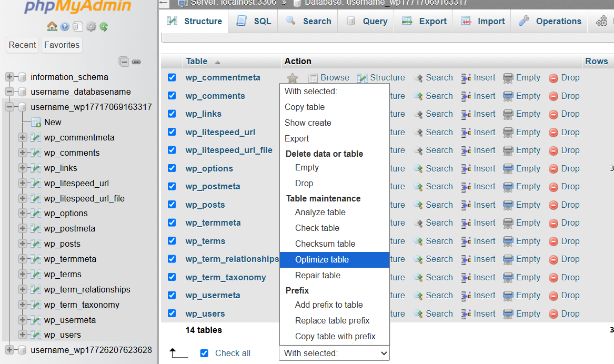Expand the information_schema database

click(x=9, y=77)
